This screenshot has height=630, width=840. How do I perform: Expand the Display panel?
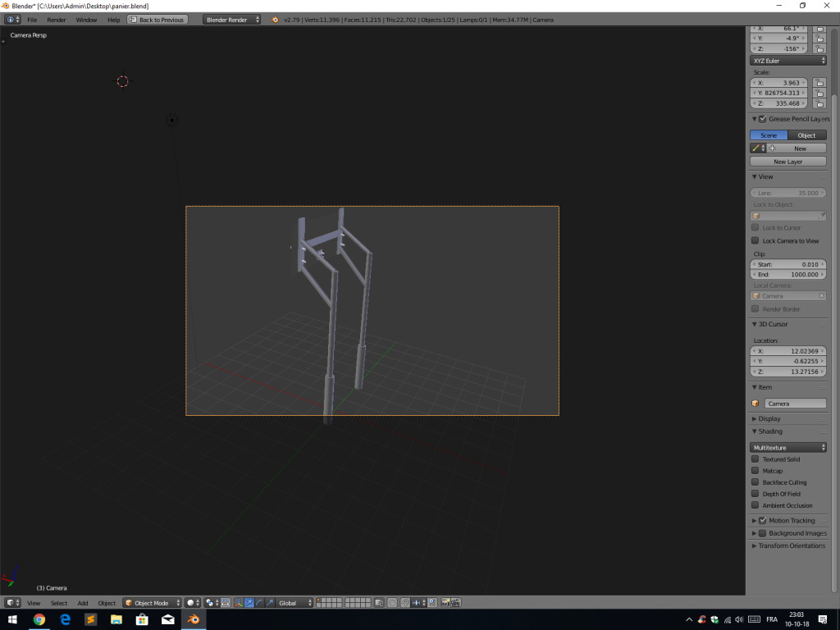755,419
